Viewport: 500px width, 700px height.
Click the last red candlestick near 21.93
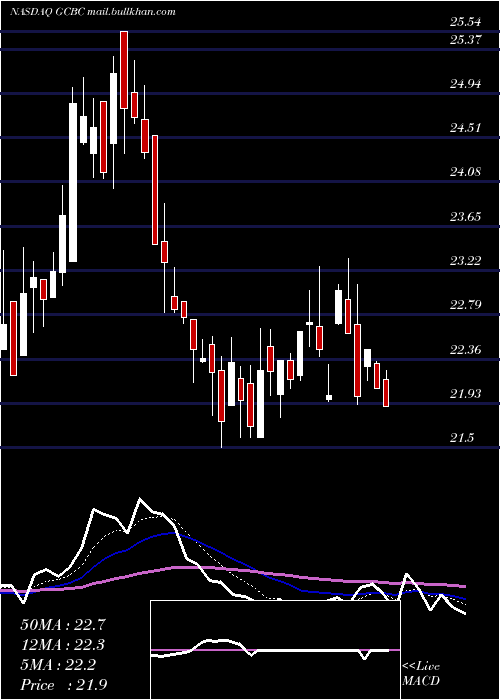pyautogui.click(x=386, y=393)
